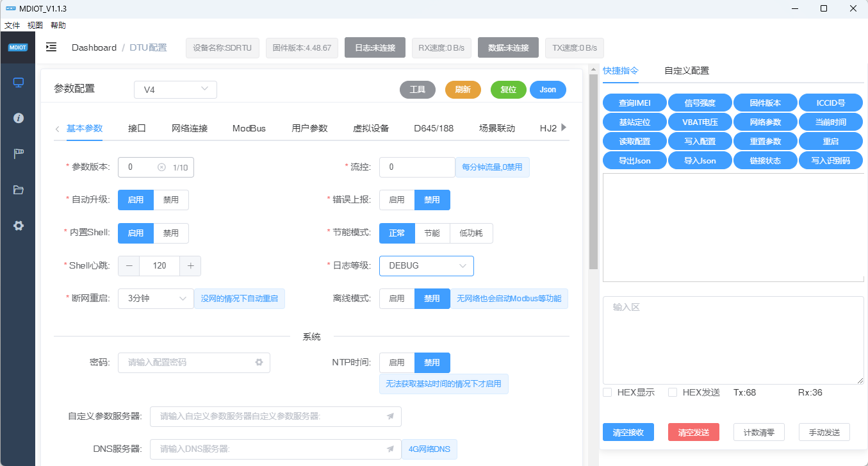Image resolution: width=868 pixels, height=466 pixels.
Task: Click the green 复位 button
Action: pos(509,90)
